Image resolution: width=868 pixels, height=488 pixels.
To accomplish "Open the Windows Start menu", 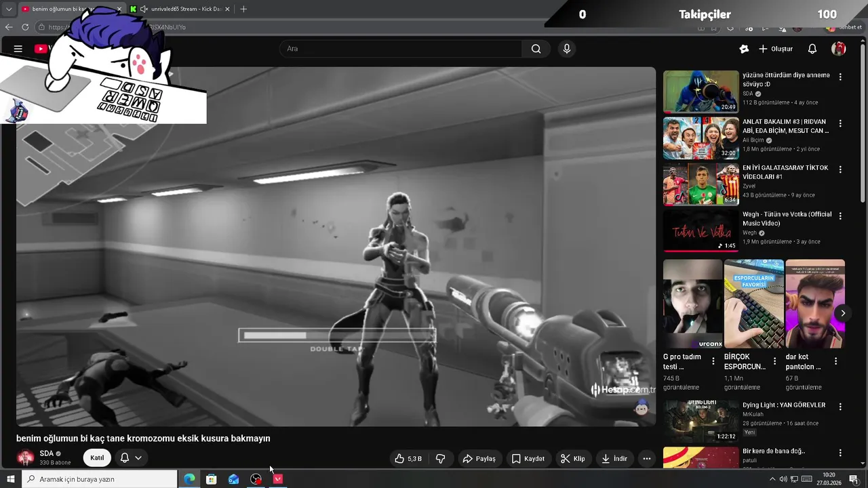I will [10, 479].
